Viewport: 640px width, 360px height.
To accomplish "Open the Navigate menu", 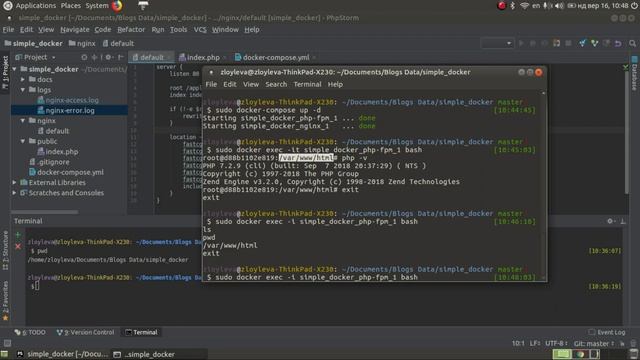I will 75,29.
